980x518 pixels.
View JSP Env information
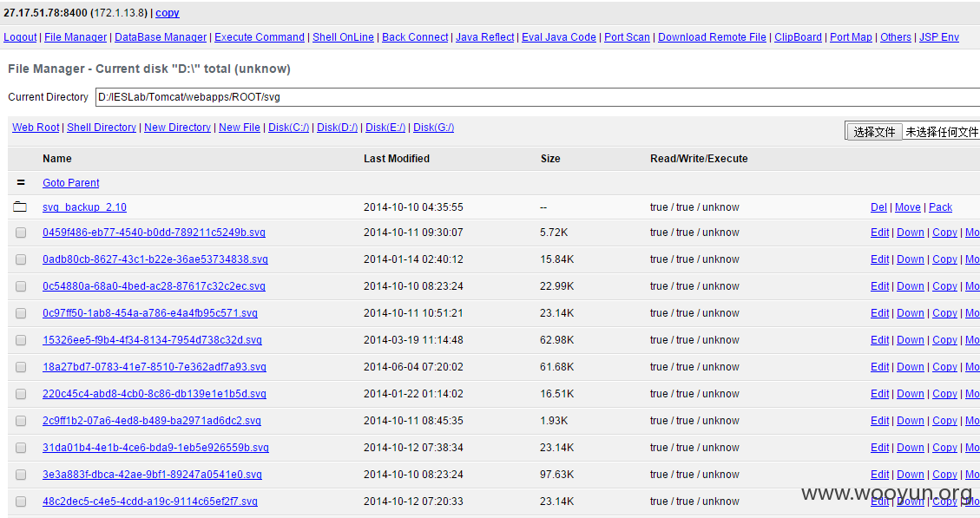(x=938, y=36)
